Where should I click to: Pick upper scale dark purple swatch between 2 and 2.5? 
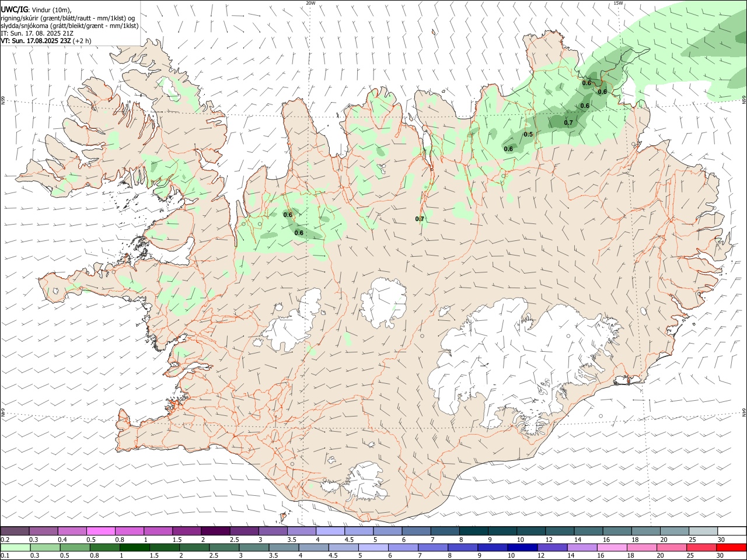(x=215, y=531)
